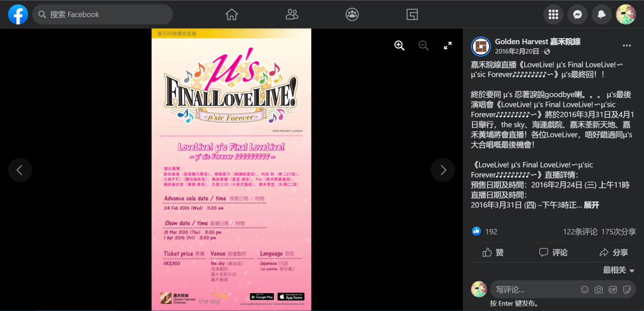Insert an emoji in the comment
This screenshot has height=311, width=644.
point(585,289)
